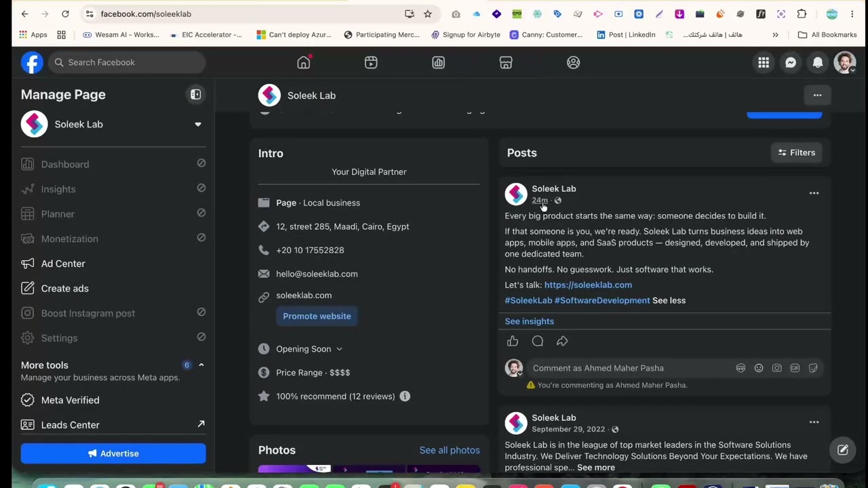Show hidden bookmarks overflow chevron
The height and width of the screenshot is (488, 868).
point(775,35)
